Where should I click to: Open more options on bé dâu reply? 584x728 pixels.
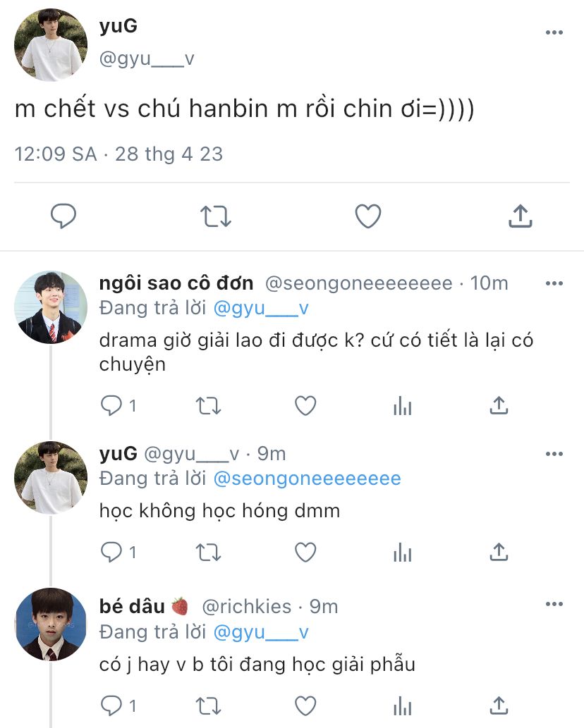tap(554, 604)
